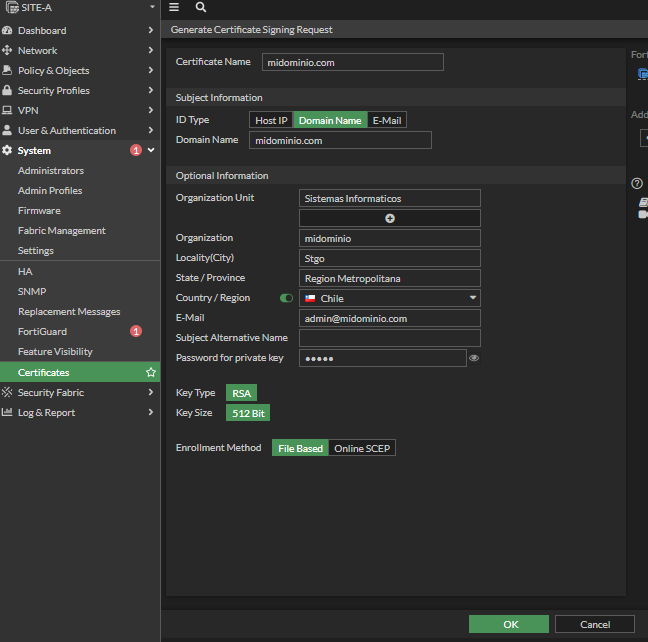
Task: Click the hamburger menu icon in top bar
Action: click(x=174, y=7)
